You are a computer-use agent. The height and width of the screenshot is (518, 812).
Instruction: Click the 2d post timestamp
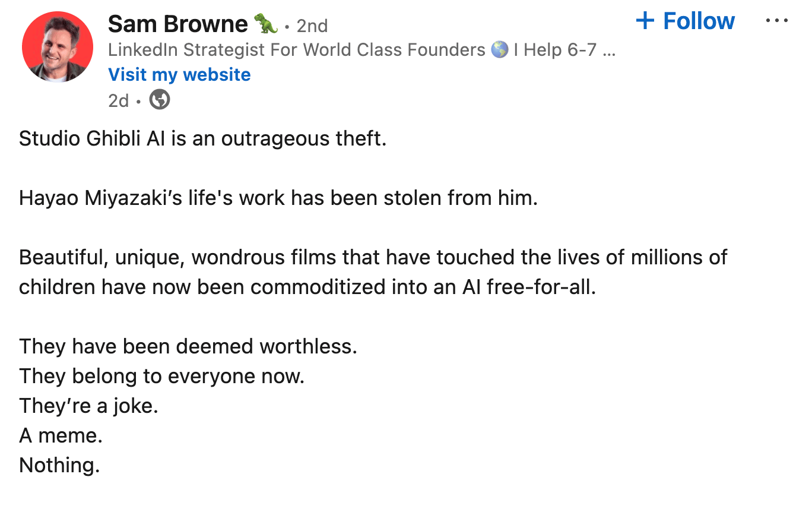coord(118,100)
